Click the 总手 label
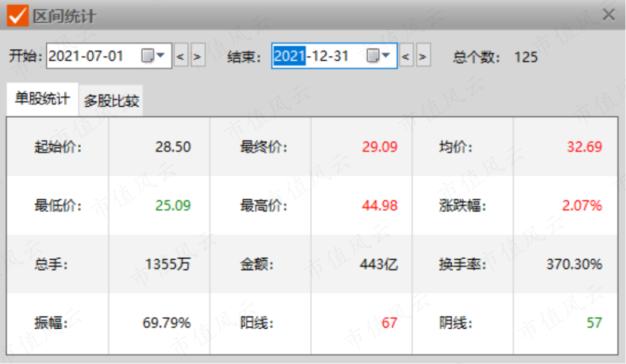 (x=51, y=264)
